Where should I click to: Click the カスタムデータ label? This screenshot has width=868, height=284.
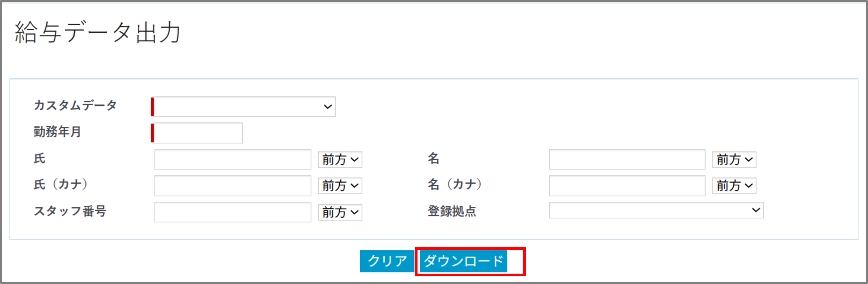[75, 105]
